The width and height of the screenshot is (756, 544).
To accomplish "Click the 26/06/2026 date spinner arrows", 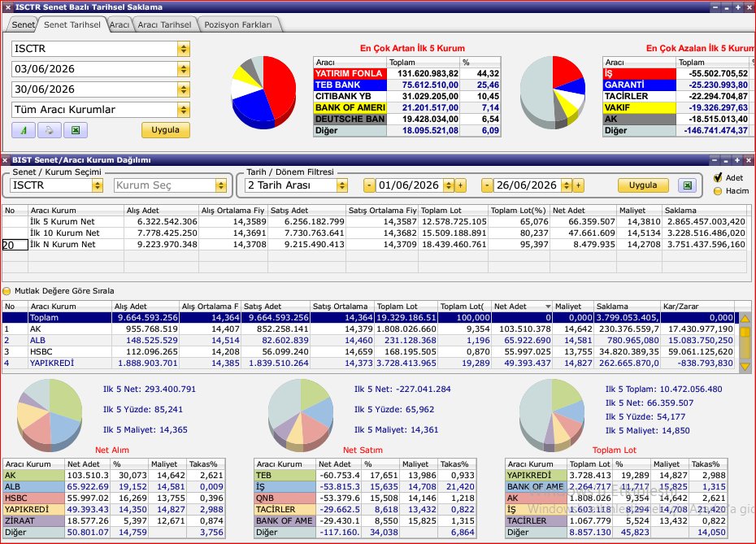I will pos(567,185).
